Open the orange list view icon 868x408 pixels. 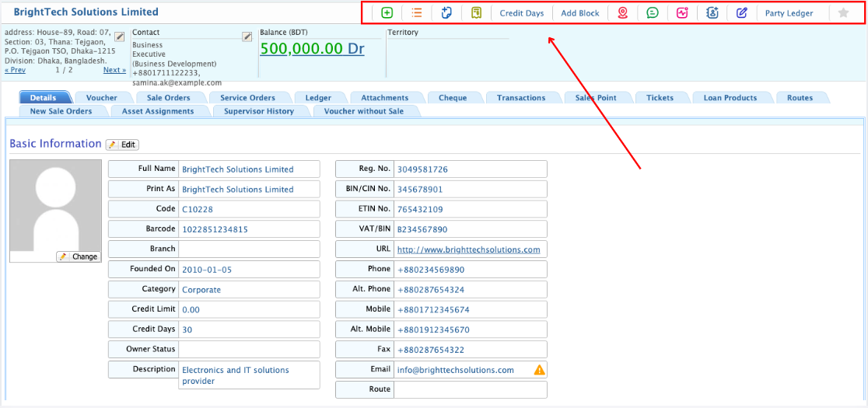[417, 13]
